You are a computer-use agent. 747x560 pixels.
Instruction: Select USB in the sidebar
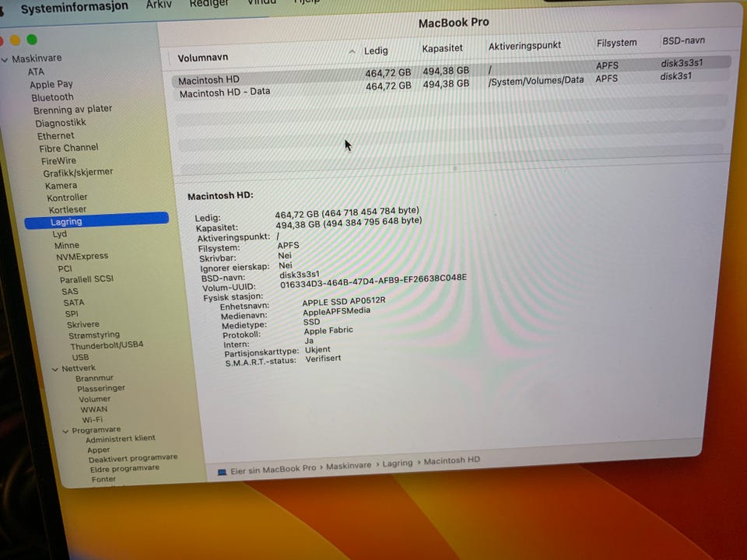click(x=80, y=357)
